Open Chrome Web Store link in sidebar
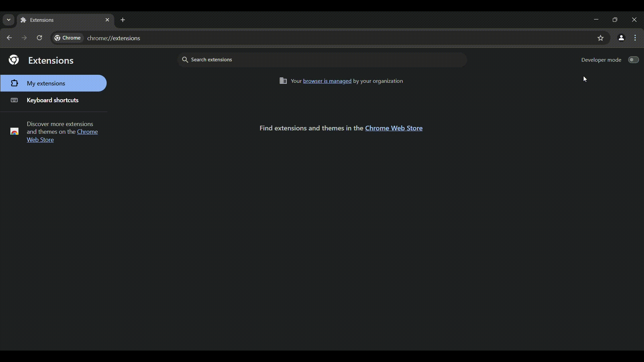Viewport: 644px width, 362px height. pos(62,136)
